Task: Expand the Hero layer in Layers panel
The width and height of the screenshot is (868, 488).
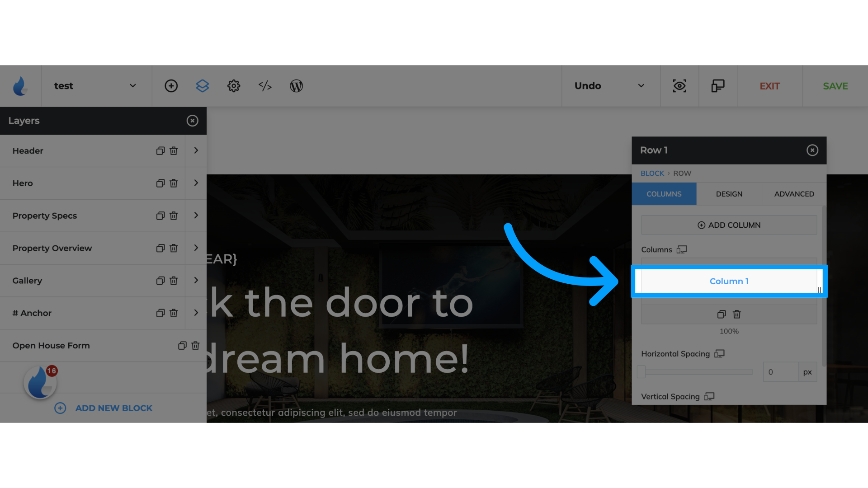Action: pos(196,183)
